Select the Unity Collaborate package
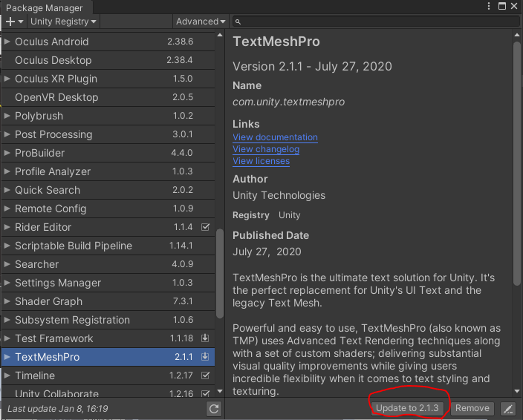Viewport: 523px width, 420px height. pos(108,392)
